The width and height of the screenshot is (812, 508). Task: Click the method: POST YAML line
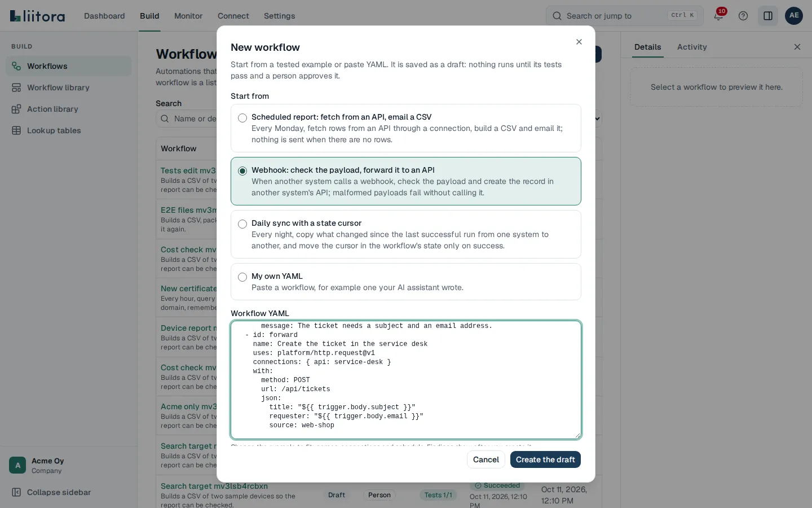(x=285, y=380)
